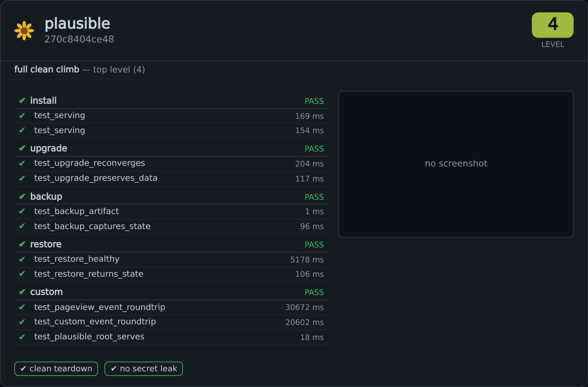Click the 'no secret leak' badge

click(x=144, y=369)
